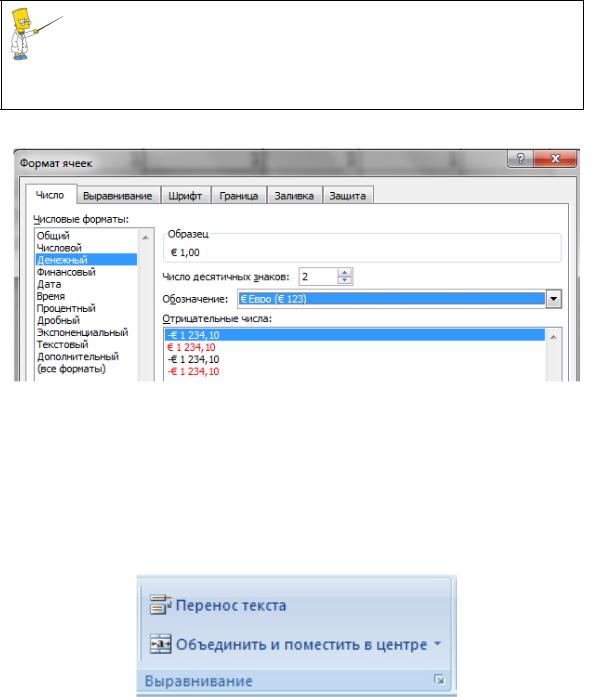Open the Обозначение currency dropdown
591x697 pixels.
(554, 299)
